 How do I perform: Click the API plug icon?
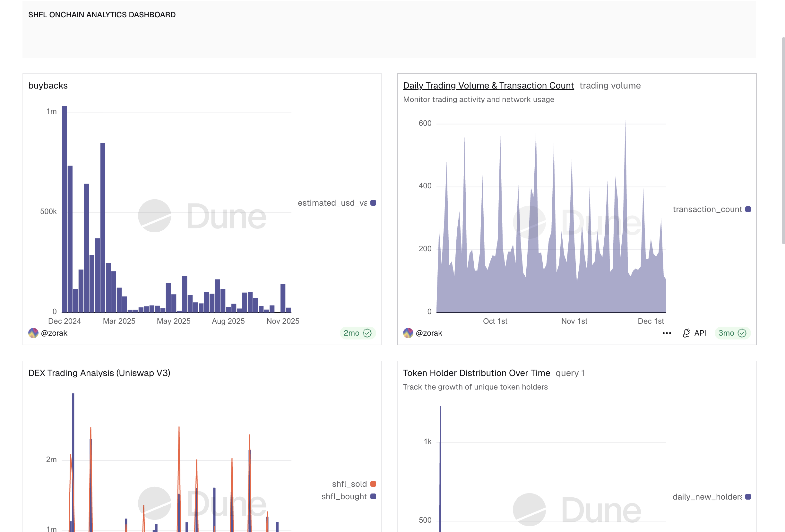pos(686,333)
